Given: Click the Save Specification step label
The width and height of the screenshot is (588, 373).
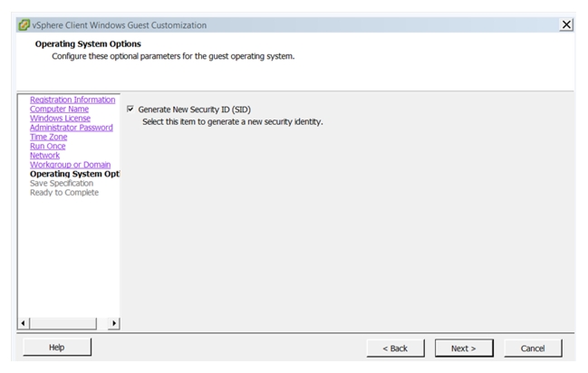Looking at the screenshot, I should pyautogui.click(x=62, y=183).
